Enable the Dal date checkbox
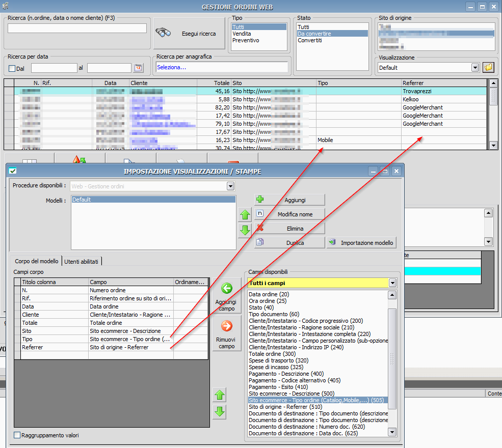Viewport: 502px width, 448px height. 12,68
